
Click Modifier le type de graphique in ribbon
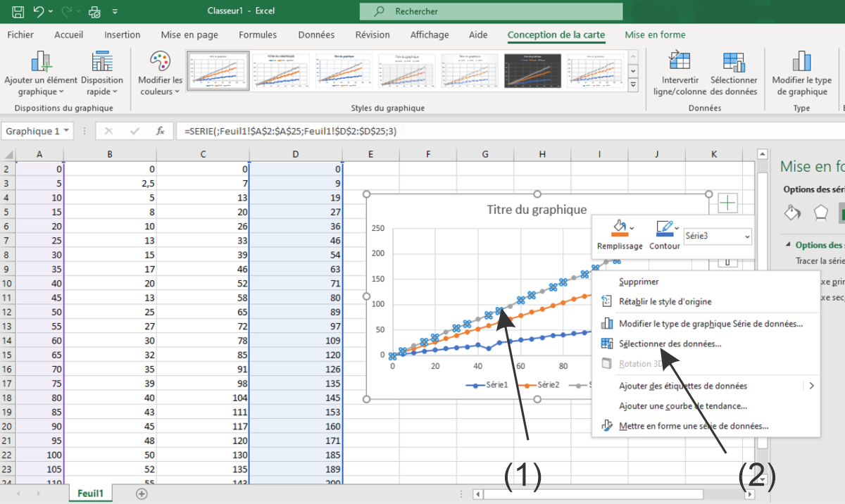801,73
